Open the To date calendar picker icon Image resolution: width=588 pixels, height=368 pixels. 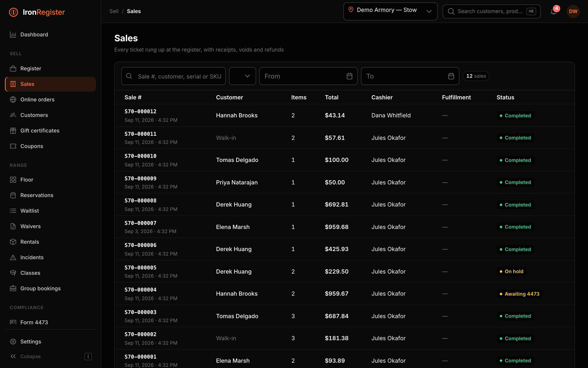(x=451, y=76)
